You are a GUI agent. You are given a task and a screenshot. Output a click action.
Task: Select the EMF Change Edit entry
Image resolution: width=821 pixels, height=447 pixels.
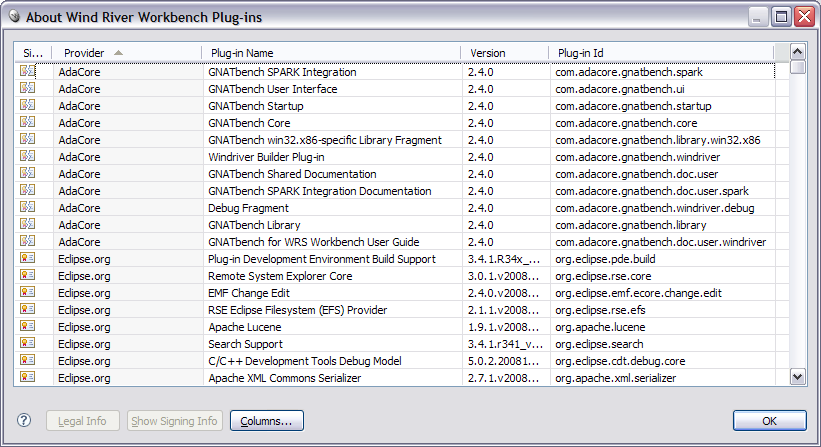pos(249,293)
